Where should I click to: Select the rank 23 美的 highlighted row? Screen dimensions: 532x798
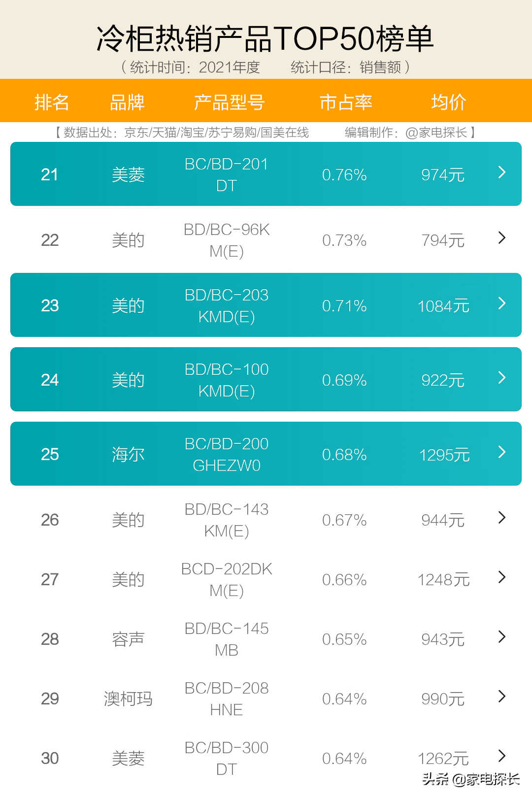coord(266,305)
